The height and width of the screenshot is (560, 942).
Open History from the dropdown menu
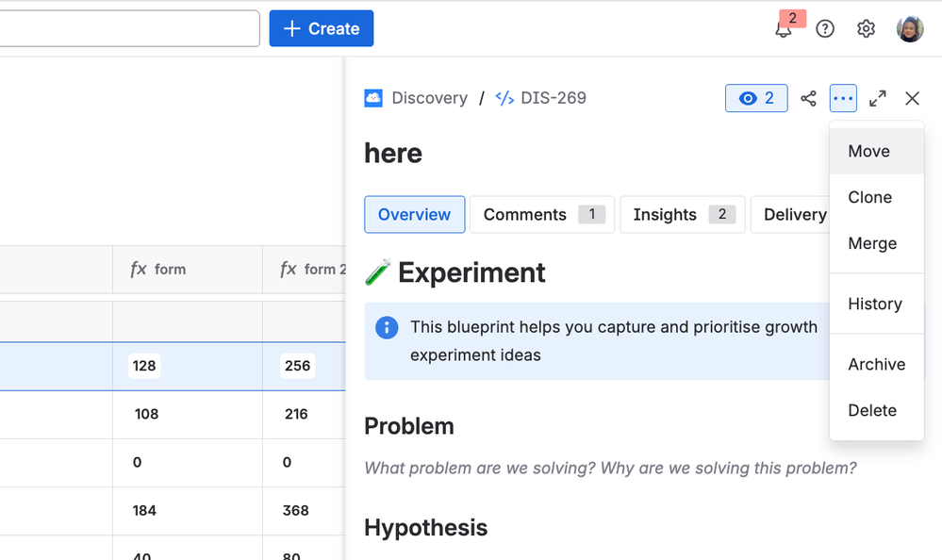tap(875, 305)
